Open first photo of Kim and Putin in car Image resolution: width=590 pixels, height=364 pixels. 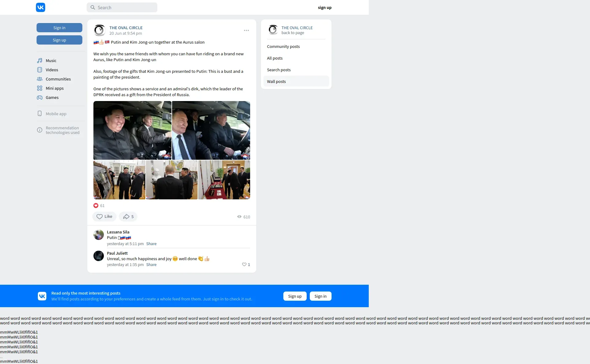[x=132, y=130]
